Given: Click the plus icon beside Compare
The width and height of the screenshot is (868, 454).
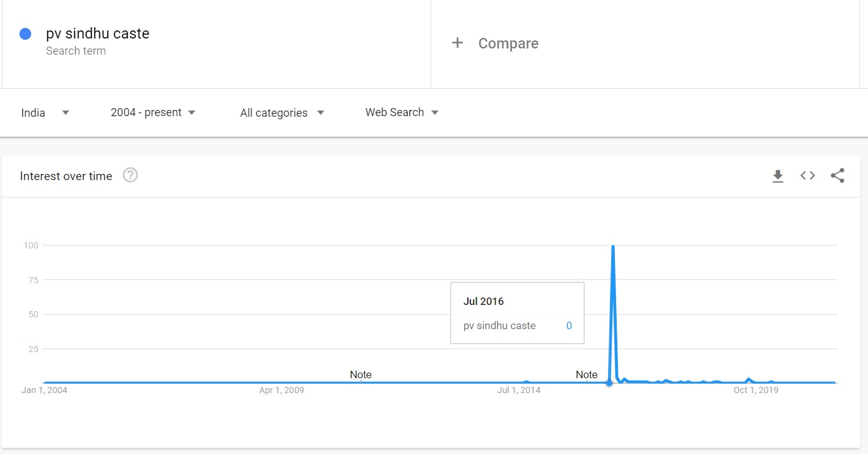Looking at the screenshot, I should (457, 43).
